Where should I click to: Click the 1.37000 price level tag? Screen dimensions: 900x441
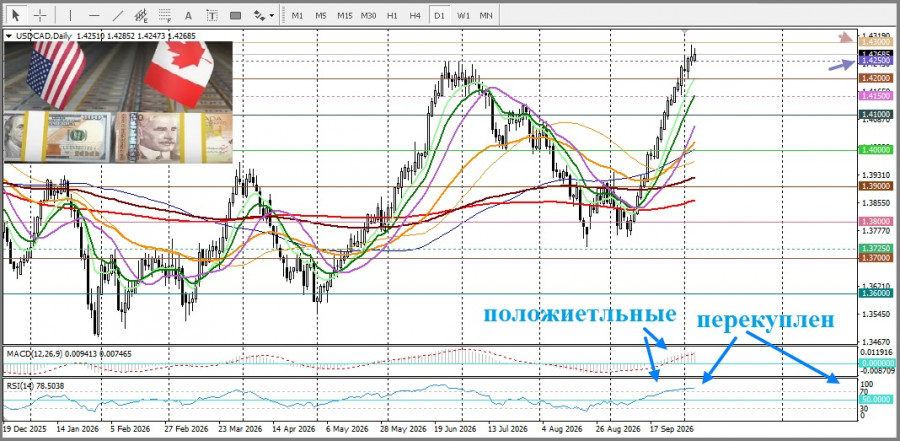point(876,258)
